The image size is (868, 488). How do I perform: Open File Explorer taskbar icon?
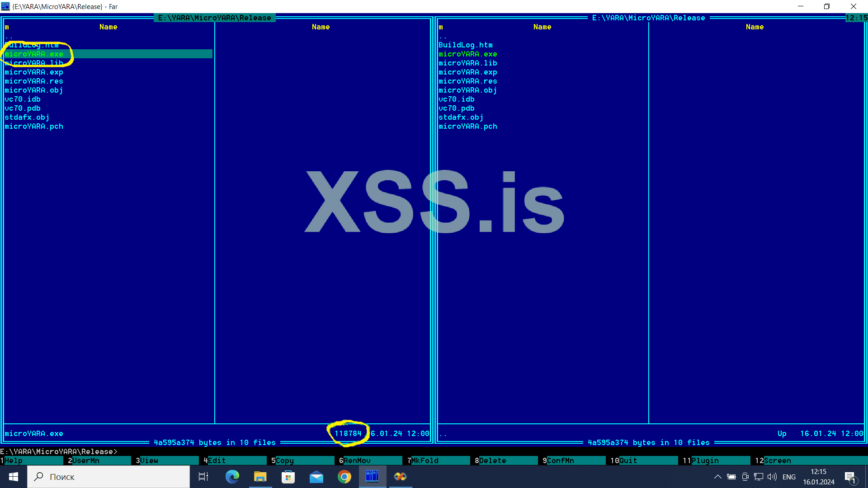[x=260, y=477]
